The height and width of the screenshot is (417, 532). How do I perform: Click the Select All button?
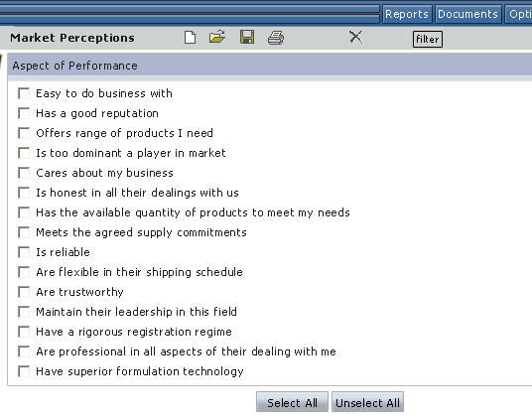tap(292, 402)
